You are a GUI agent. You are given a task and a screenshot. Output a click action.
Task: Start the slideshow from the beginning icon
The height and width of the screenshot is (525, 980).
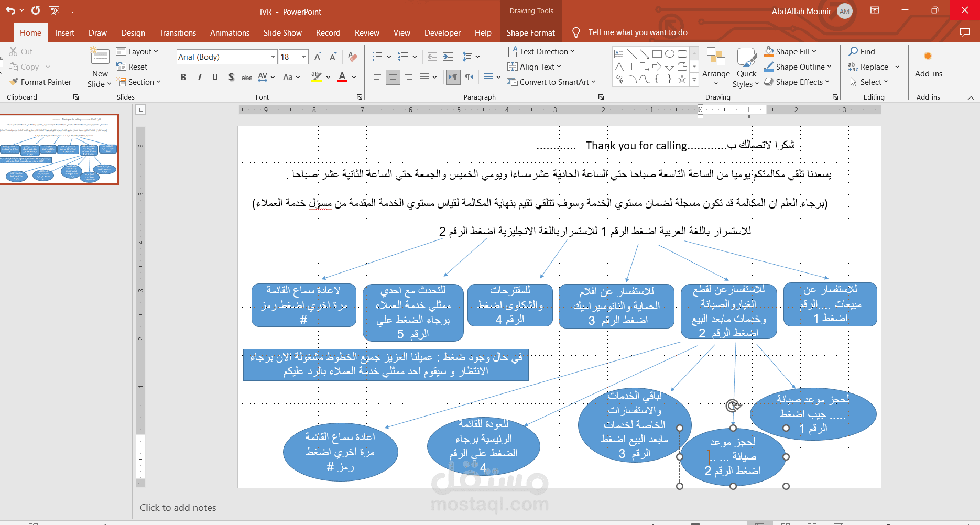coord(54,10)
